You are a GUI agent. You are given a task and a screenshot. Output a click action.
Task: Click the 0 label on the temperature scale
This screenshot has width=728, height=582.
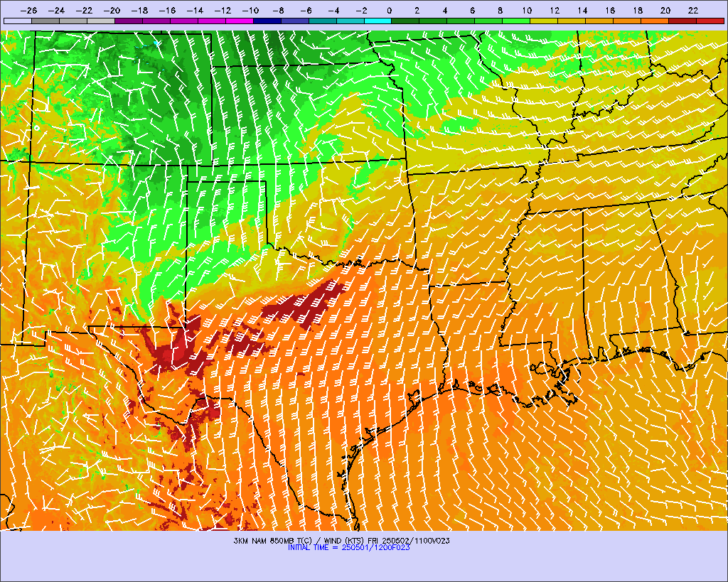(x=389, y=10)
